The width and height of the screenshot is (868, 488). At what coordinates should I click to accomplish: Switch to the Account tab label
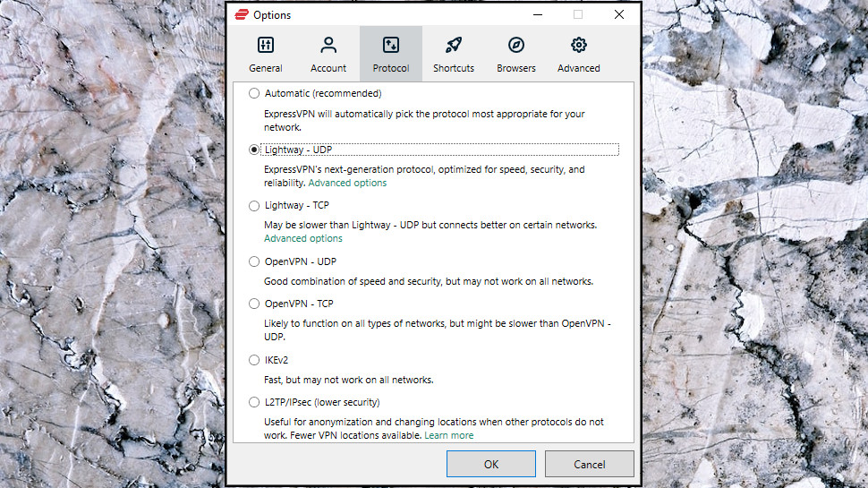(x=328, y=68)
